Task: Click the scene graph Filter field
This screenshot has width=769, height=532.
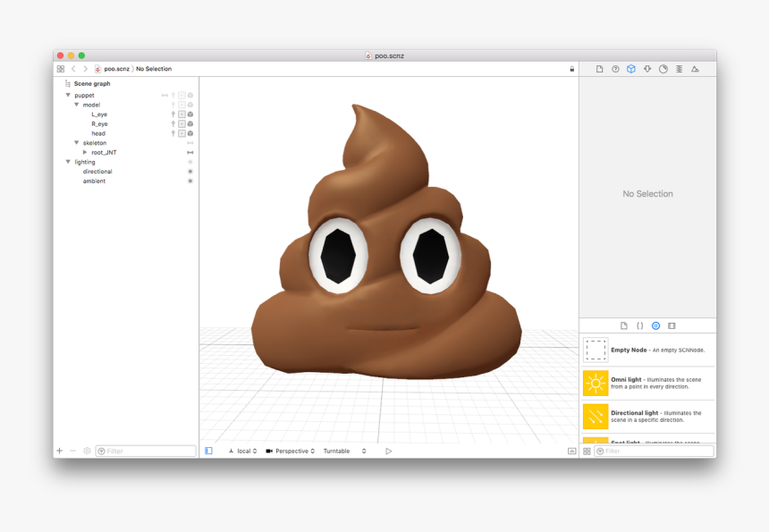Action: pos(148,452)
